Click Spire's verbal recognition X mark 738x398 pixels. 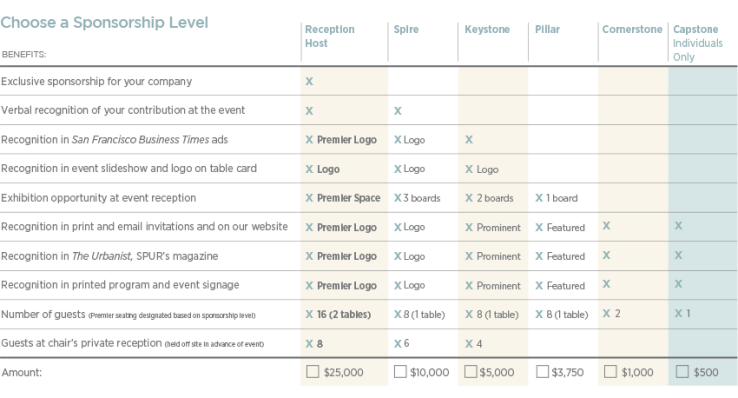tap(398, 111)
